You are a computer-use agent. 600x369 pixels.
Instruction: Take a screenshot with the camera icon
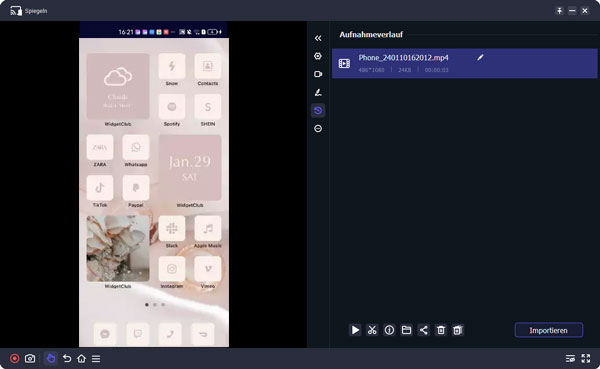pyautogui.click(x=30, y=359)
